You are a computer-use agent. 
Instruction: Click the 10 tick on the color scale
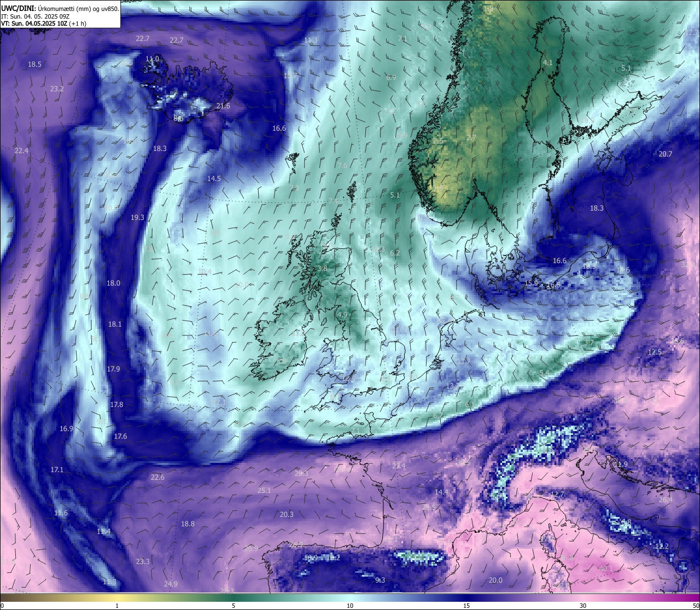350,606
